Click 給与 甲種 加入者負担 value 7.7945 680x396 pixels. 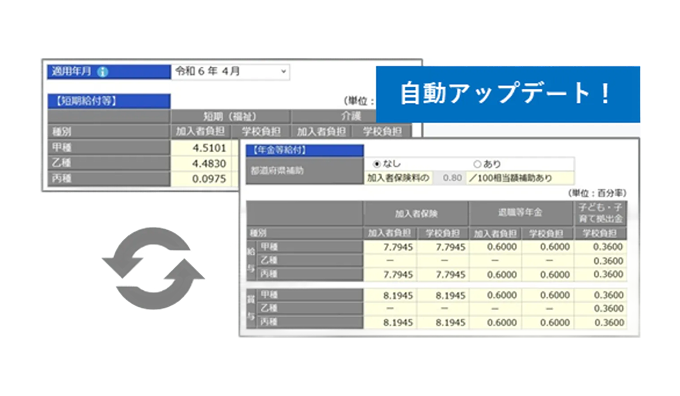390,247
